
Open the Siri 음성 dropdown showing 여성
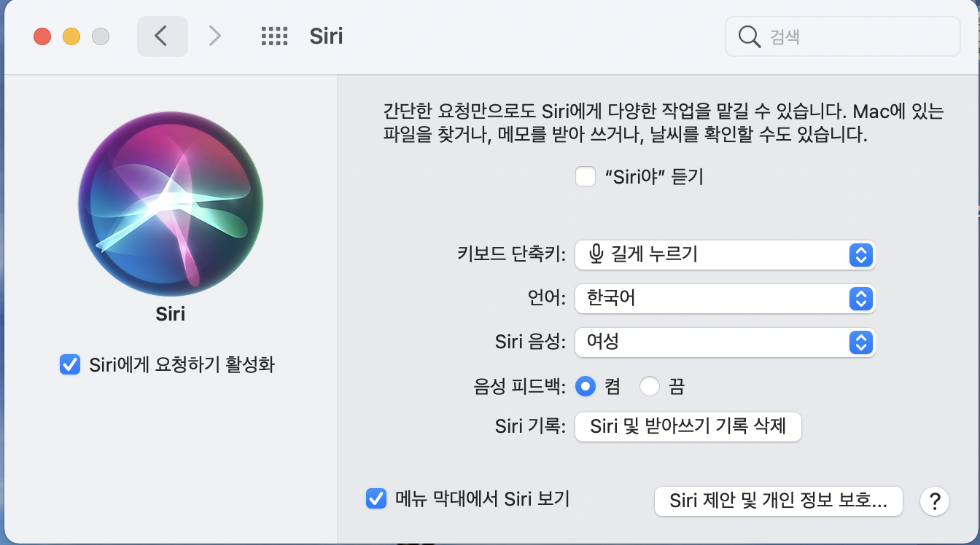(x=725, y=342)
